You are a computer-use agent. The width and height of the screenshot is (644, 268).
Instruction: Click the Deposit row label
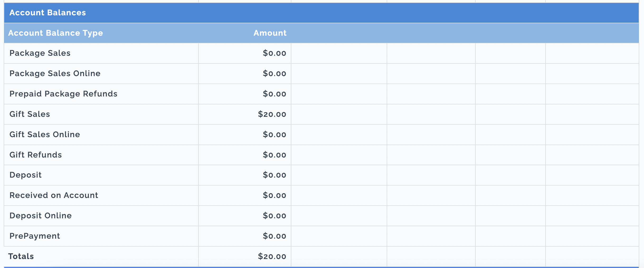pyautogui.click(x=26, y=175)
